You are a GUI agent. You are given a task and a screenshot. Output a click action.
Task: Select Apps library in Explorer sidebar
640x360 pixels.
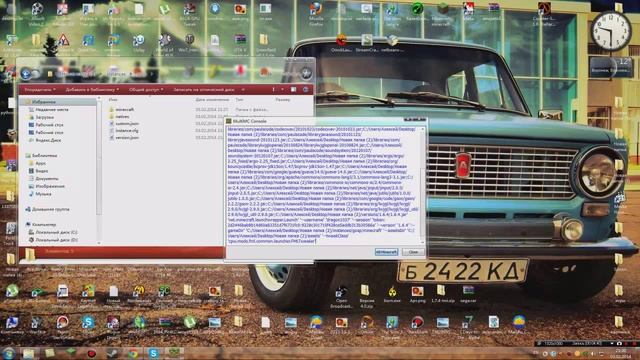[37, 163]
